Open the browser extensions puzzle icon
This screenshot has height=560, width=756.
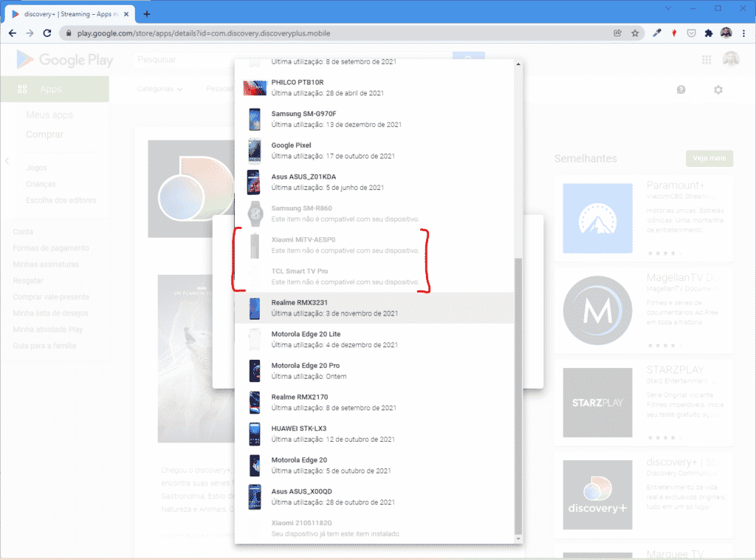click(x=709, y=33)
